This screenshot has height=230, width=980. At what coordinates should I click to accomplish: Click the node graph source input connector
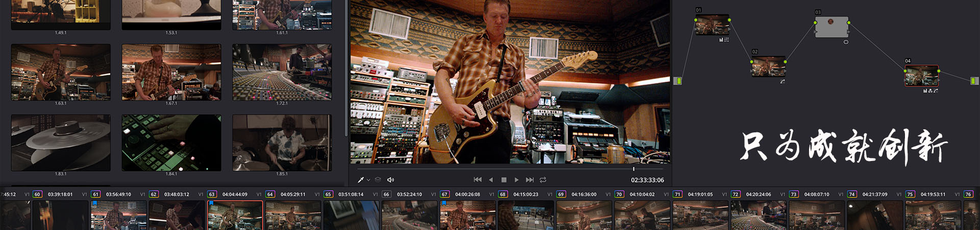point(678,81)
